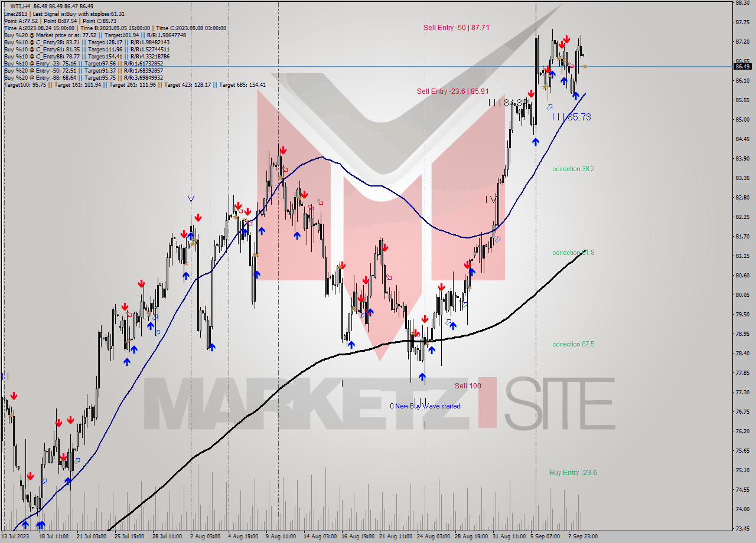Click the '9 Aug 11:00' date label
This screenshot has width=756, height=543.
(x=281, y=537)
